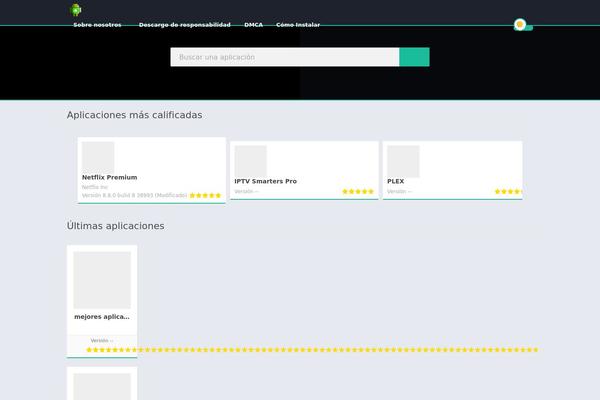Click the PLEX star rating

(509, 191)
